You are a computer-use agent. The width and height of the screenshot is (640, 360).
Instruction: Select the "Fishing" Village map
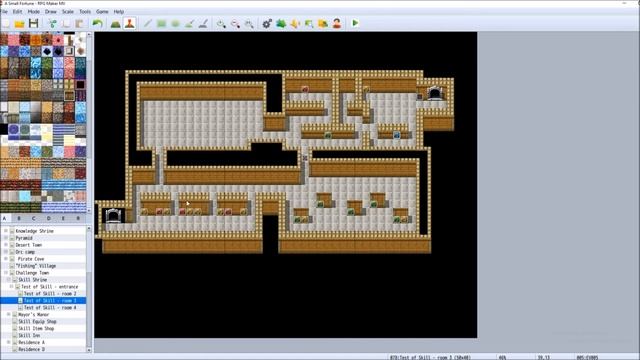(x=36, y=266)
